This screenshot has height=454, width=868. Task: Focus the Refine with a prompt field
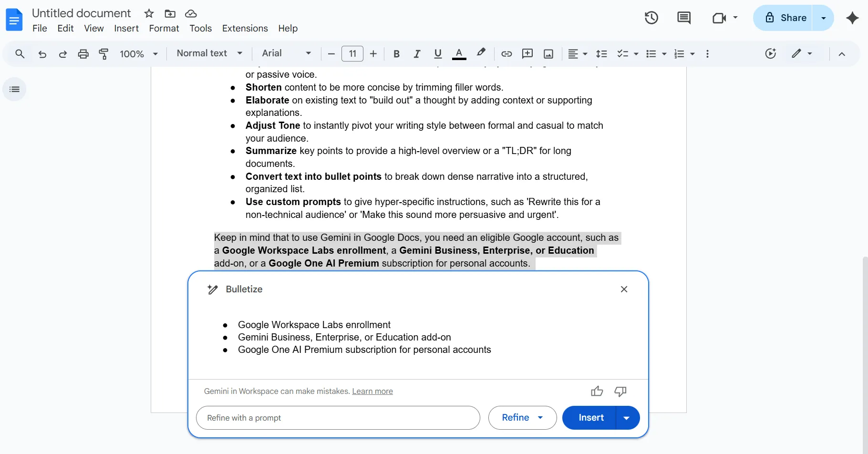[x=338, y=418]
